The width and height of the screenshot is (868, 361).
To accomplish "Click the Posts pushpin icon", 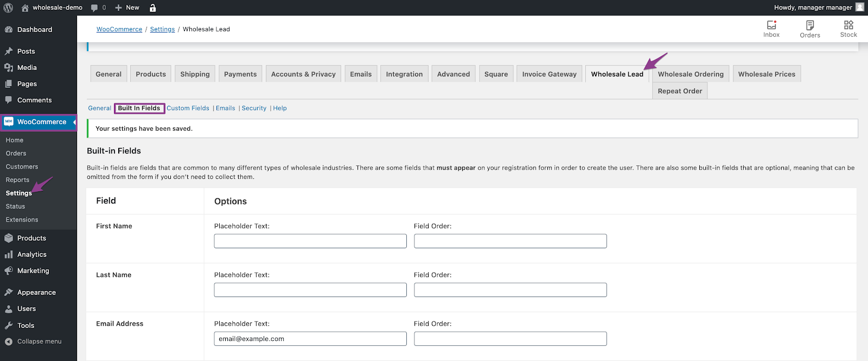I will [9, 51].
